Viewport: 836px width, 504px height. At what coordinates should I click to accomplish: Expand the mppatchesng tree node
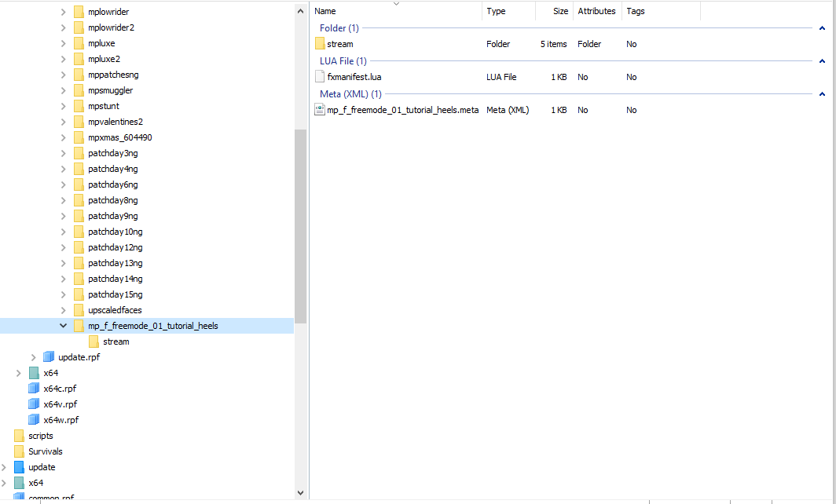63,75
